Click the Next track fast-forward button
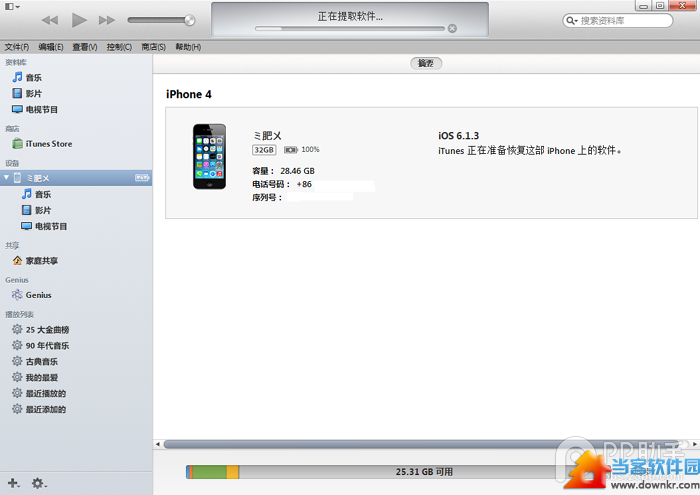 pos(107,20)
